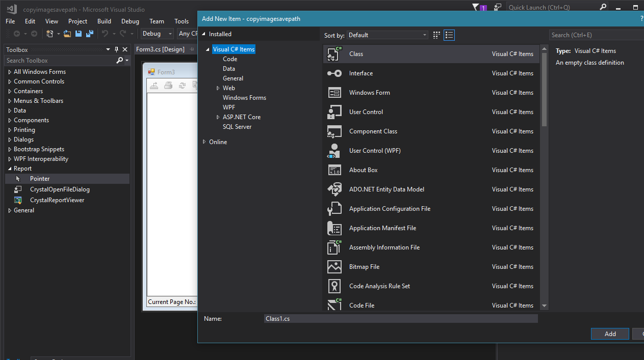Select the Class item template icon
This screenshot has height=360, width=644.
[334, 54]
